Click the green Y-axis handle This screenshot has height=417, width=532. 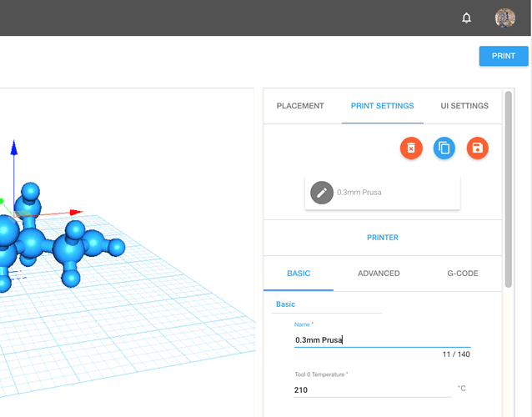pyautogui.click(x=2, y=201)
